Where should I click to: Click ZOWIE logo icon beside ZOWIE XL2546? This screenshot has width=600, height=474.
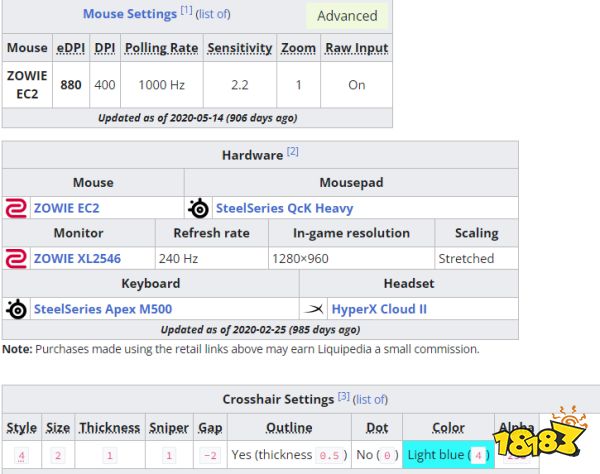click(16, 259)
